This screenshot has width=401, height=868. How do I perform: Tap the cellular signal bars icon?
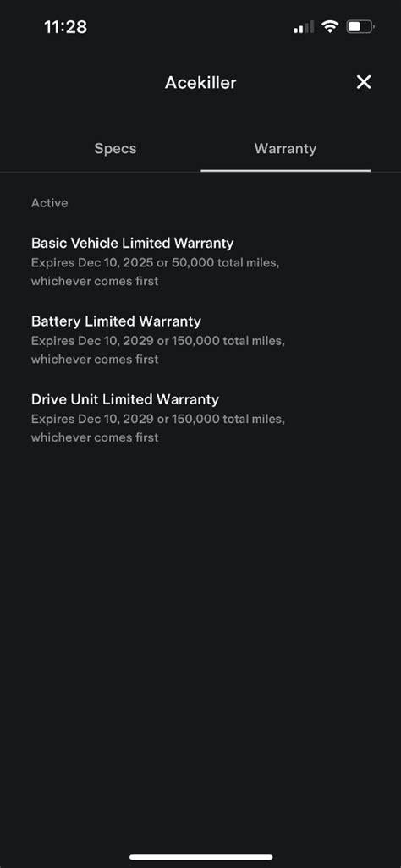coord(304,26)
